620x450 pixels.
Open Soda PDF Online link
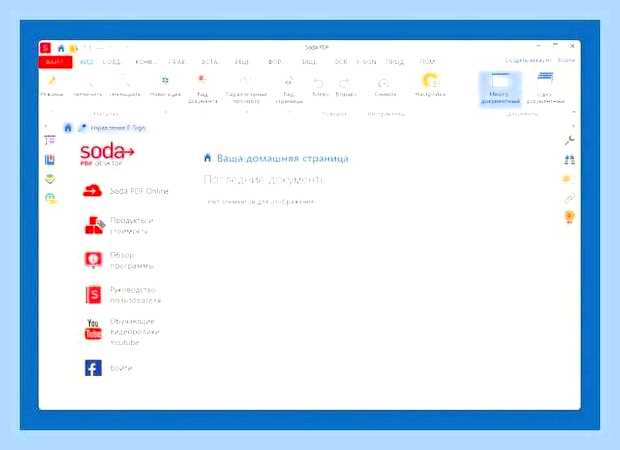pos(139,191)
